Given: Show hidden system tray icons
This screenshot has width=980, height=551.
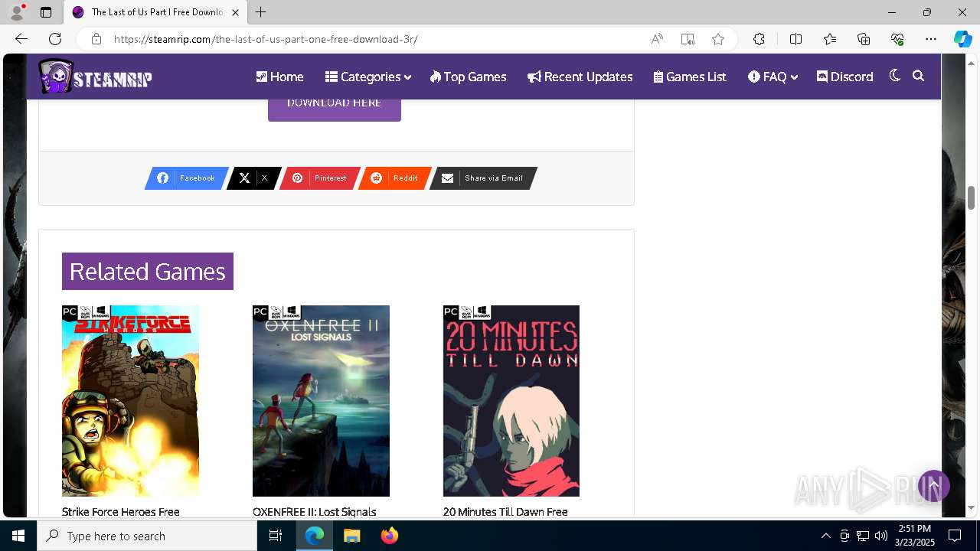Looking at the screenshot, I should click(825, 536).
